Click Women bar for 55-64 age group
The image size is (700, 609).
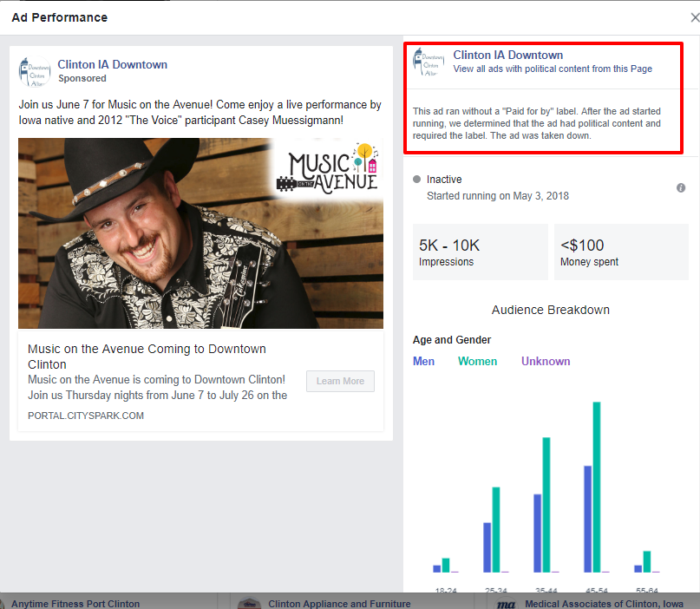(x=647, y=561)
